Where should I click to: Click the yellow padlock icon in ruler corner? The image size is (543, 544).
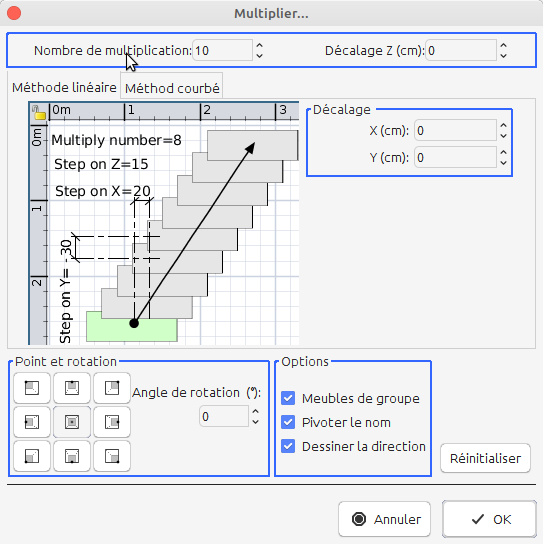pos(39,112)
